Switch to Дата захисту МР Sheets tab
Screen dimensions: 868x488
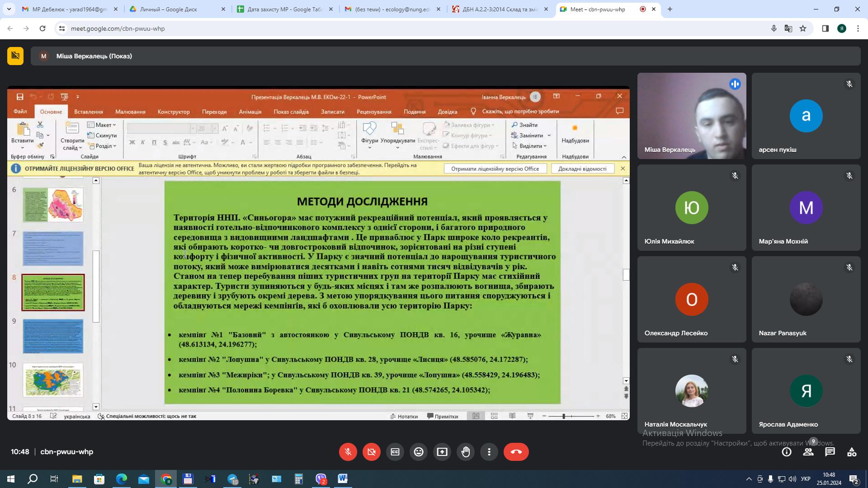tap(285, 9)
